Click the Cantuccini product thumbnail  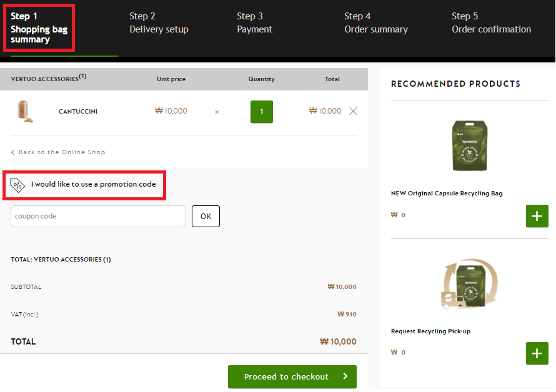click(x=25, y=111)
